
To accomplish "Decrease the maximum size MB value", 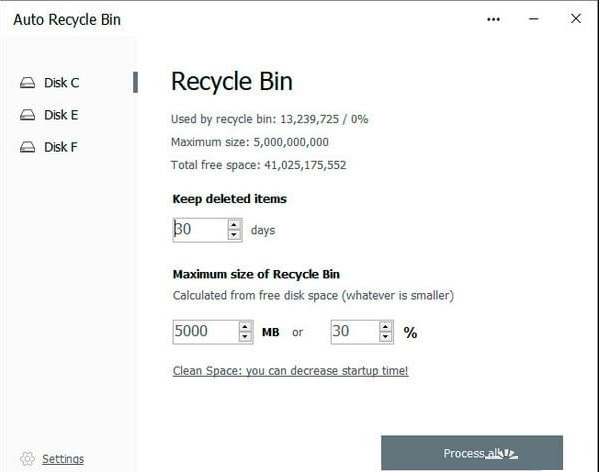I will pos(245,337).
